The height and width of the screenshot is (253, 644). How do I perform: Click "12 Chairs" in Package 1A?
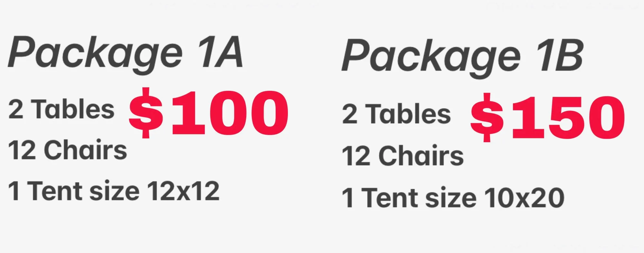pos(68,150)
